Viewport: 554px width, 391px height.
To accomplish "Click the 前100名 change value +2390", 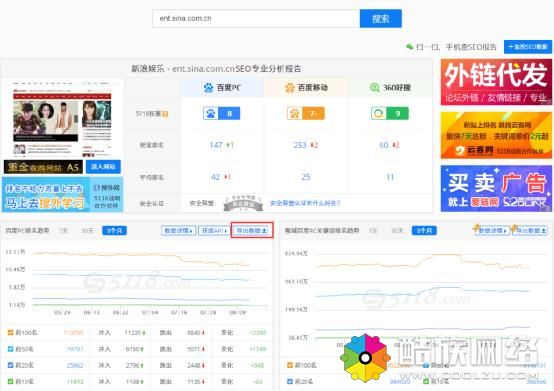I will click(257, 333).
